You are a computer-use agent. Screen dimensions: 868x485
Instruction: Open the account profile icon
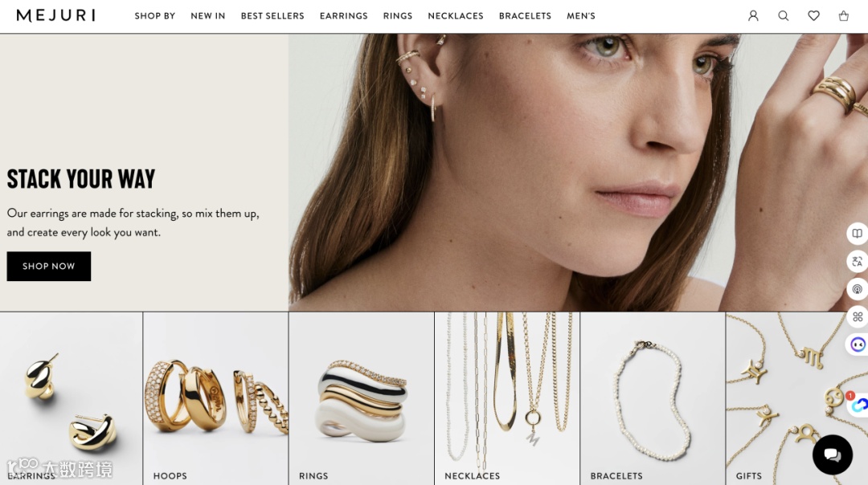[753, 16]
